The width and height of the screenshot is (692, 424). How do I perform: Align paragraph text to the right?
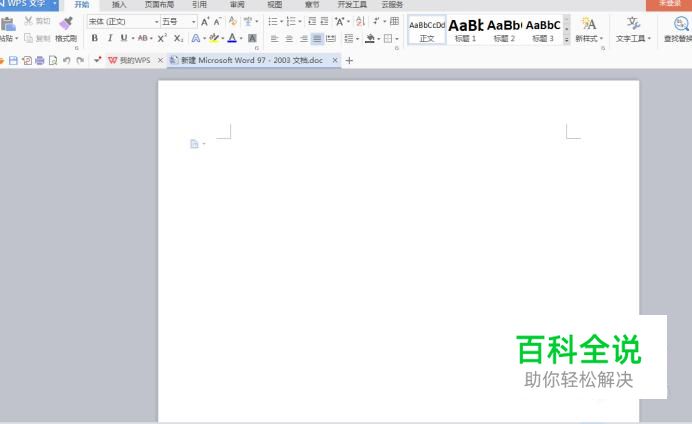(x=304, y=39)
